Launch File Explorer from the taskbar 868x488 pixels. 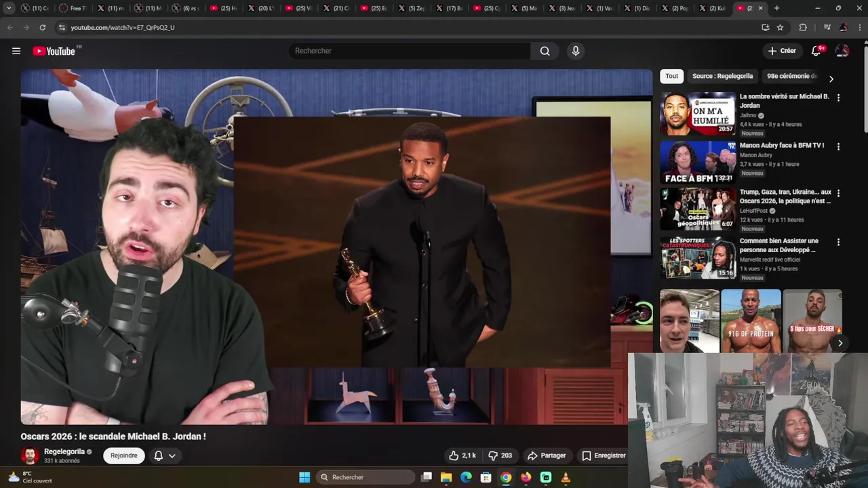tap(446, 477)
